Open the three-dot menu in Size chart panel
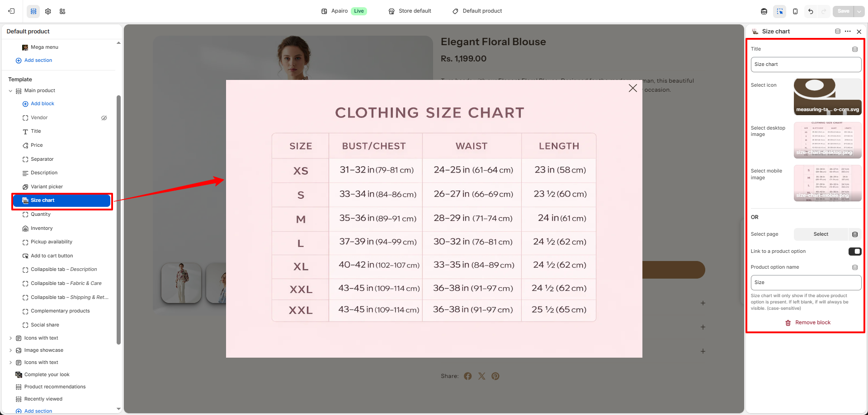Screen dimensions: 868x415 pyautogui.click(x=848, y=32)
